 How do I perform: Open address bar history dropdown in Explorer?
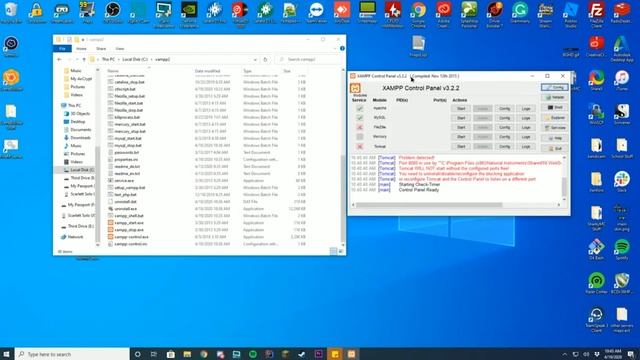point(255,60)
